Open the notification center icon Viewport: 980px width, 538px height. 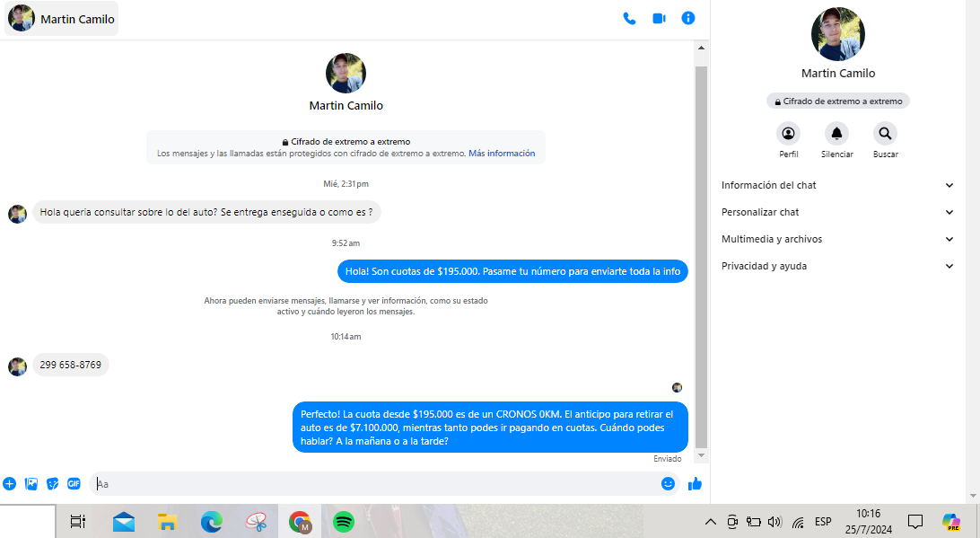pos(915,521)
